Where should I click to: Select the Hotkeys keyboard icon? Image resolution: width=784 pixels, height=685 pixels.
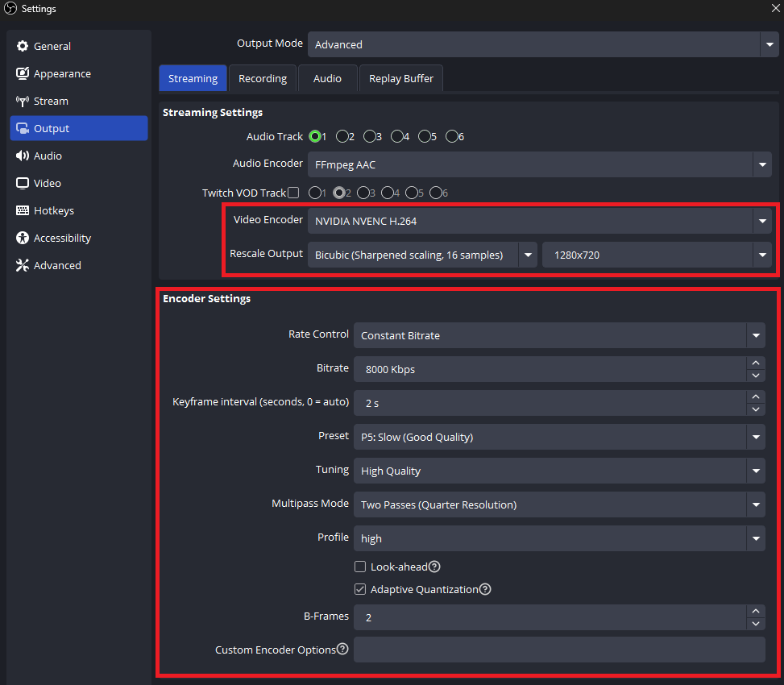point(23,210)
